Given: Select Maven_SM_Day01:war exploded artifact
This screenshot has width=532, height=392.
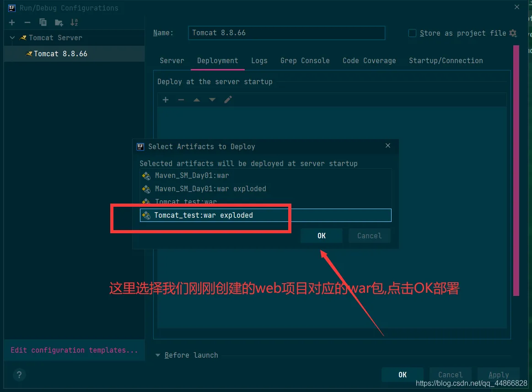Looking at the screenshot, I should 266,189.
